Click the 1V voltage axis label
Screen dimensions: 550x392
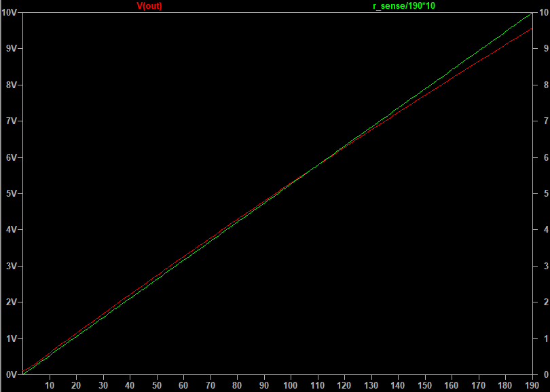click(x=12, y=338)
